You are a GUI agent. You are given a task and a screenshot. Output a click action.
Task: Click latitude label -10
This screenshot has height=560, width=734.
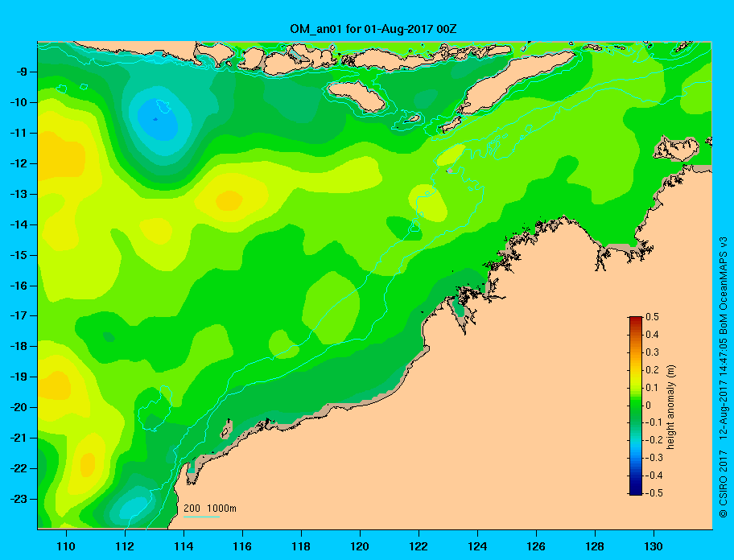tap(19, 102)
